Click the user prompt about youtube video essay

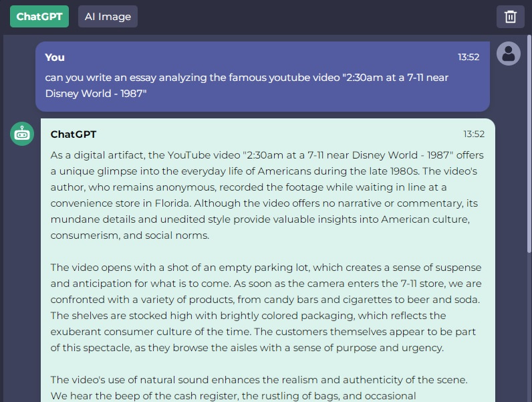coord(247,86)
